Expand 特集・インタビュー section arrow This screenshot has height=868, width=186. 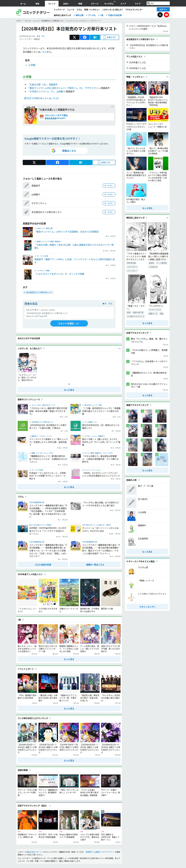point(146,77)
